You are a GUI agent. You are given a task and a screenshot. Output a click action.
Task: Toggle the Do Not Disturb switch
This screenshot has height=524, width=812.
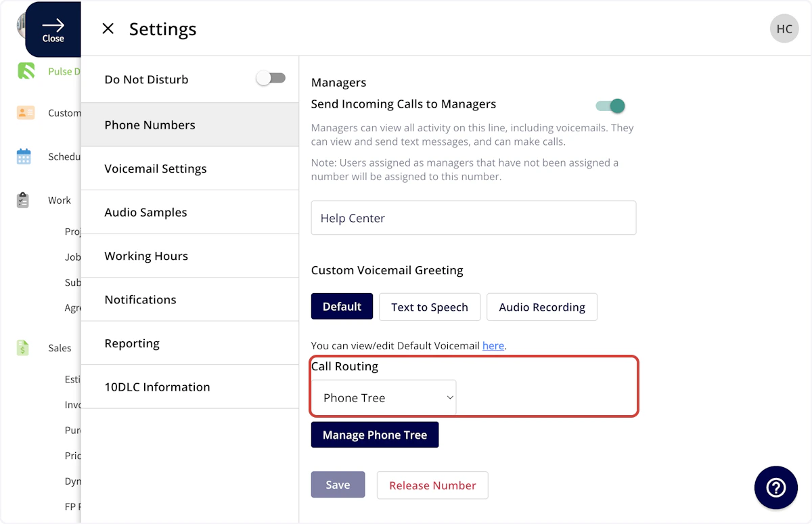[271, 79]
